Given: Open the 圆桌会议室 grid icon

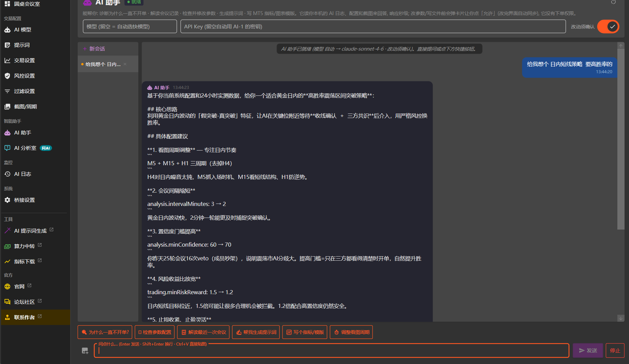Looking at the screenshot, I should tap(7, 4).
